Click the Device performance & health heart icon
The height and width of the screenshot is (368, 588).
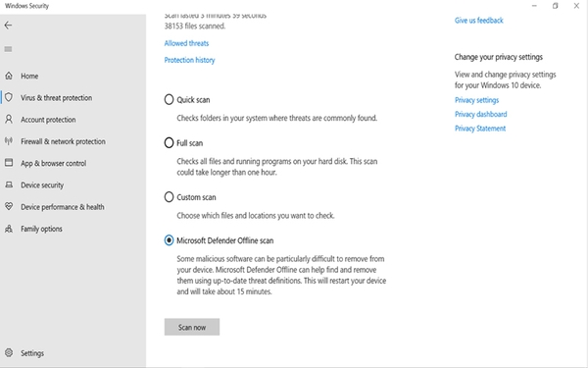click(9, 206)
